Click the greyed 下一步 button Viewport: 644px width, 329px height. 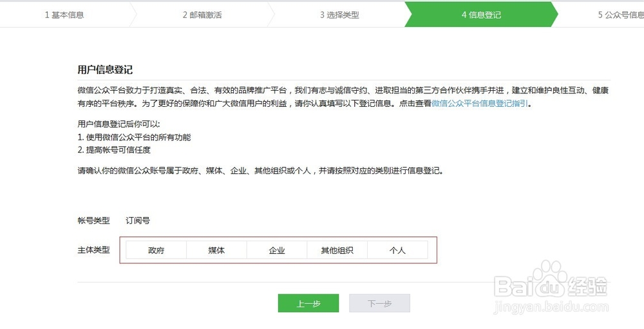tap(379, 303)
